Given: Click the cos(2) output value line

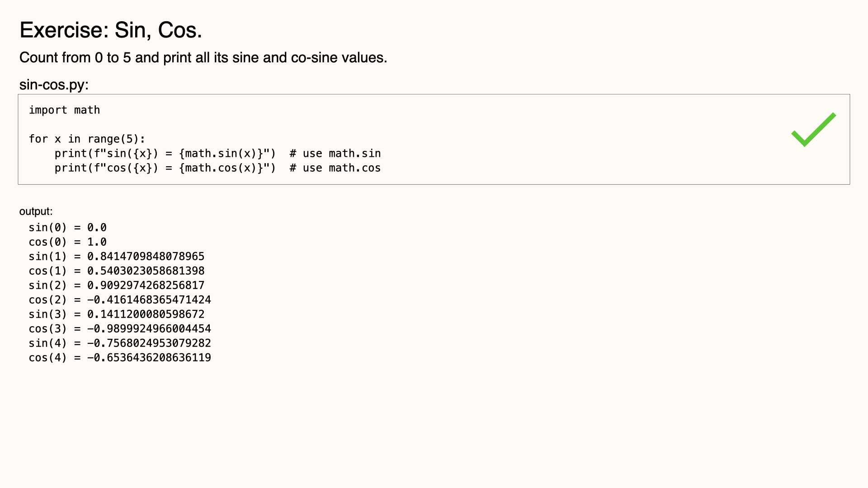Looking at the screenshot, I should (x=120, y=300).
